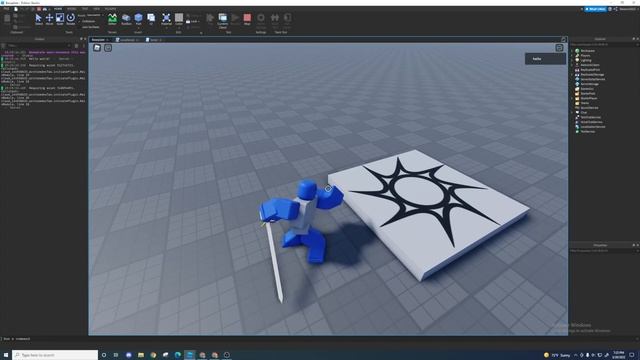Click the Windows taskbar search box
This screenshot has width=640, height=360.
pos(55,355)
